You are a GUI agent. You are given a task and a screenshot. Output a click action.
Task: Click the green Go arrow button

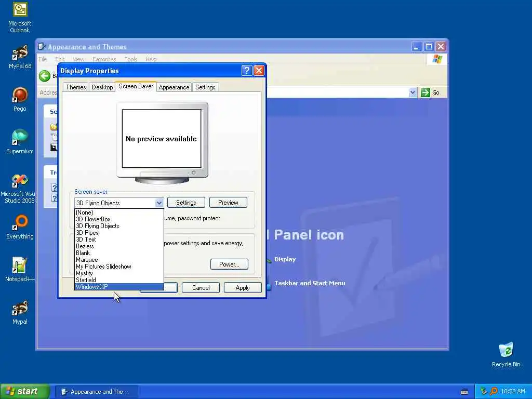pos(425,92)
